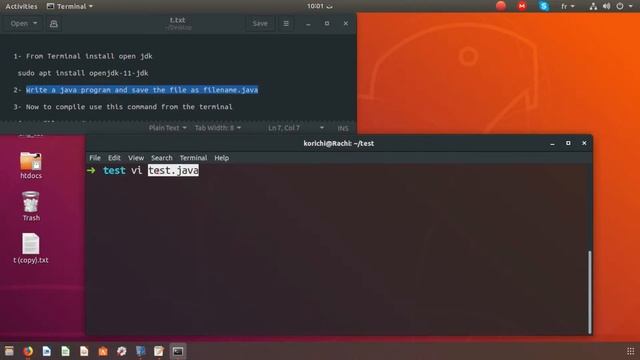Screen dimensions: 640x360
Task: Open the MEGA tray icon
Action: point(522,6)
